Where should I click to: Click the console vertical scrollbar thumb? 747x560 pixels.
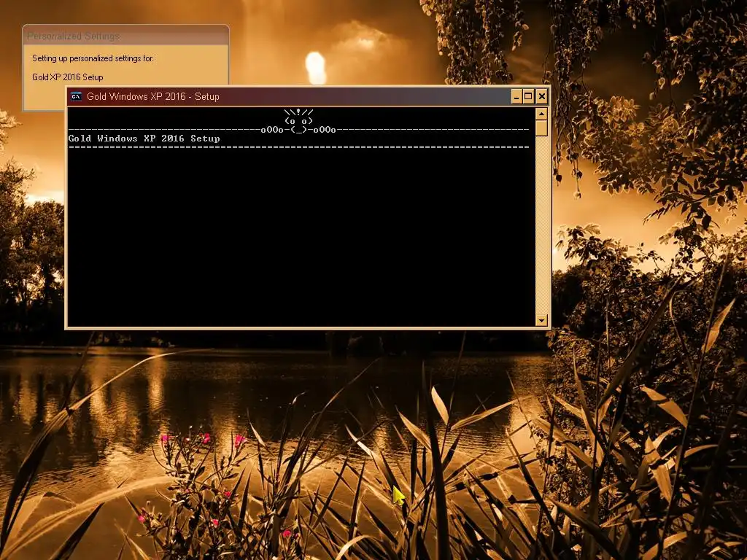(541, 128)
